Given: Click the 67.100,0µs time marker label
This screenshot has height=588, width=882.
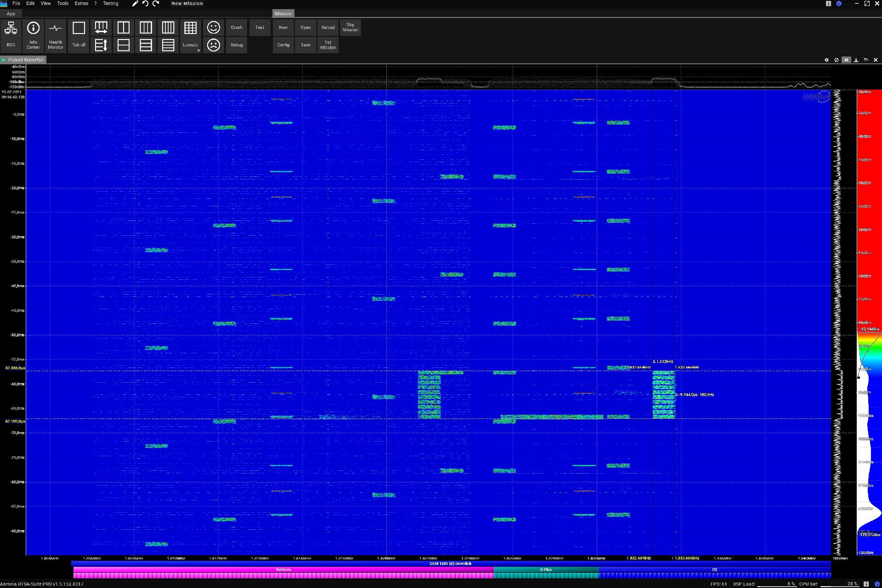Looking at the screenshot, I should (x=15, y=421).
